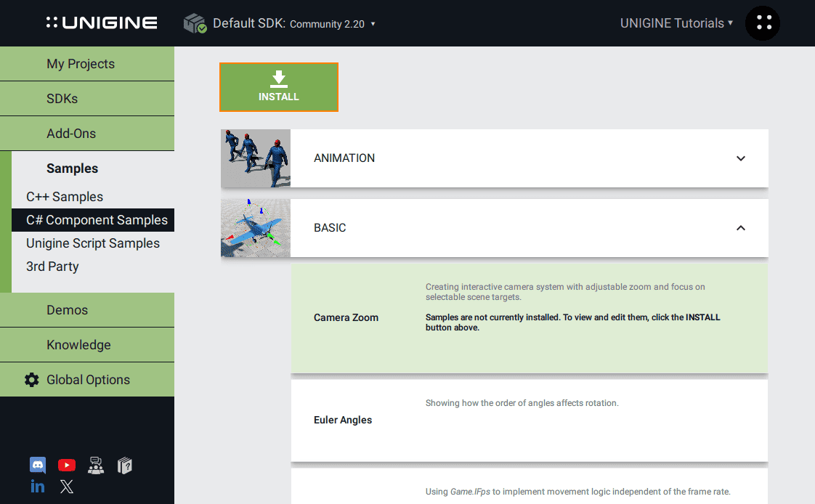Open the Add-Ons section
The image size is (815, 504).
coord(87,133)
